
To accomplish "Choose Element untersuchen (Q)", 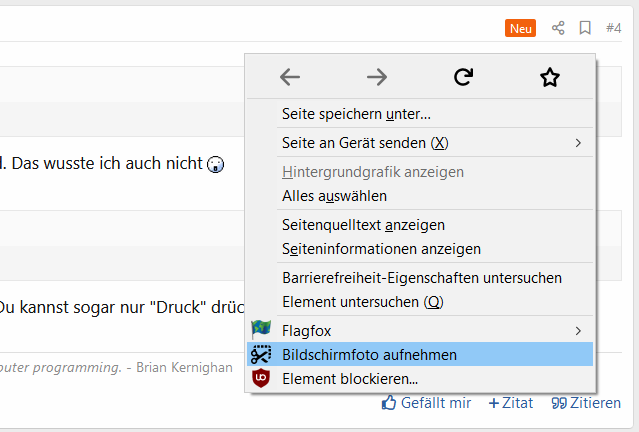I will pos(362,301).
